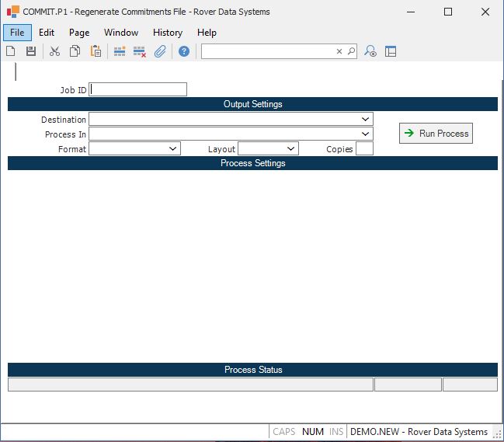
Task: Click the Paste clipboard icon
Action: point(96,51)
